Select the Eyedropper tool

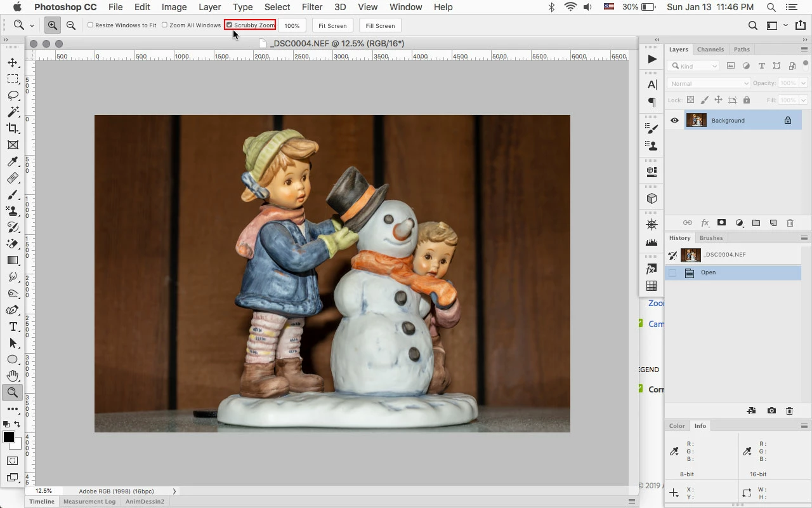click(x=13, y=161)
